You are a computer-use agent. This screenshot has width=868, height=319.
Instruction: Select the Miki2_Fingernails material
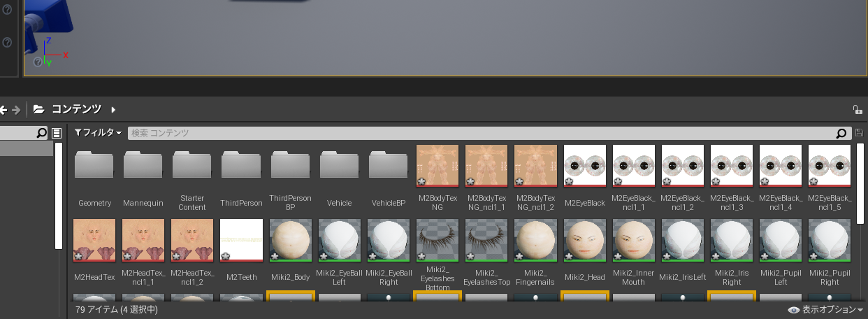pyautogui.click(x=535, y=240)
